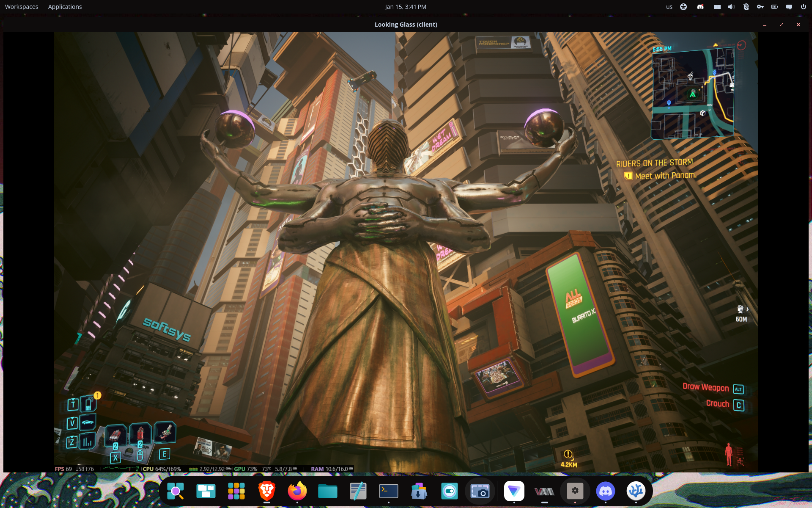Open the workspaces overview icon in dock
The image size is (812, 508).
[x=206, y=491]
